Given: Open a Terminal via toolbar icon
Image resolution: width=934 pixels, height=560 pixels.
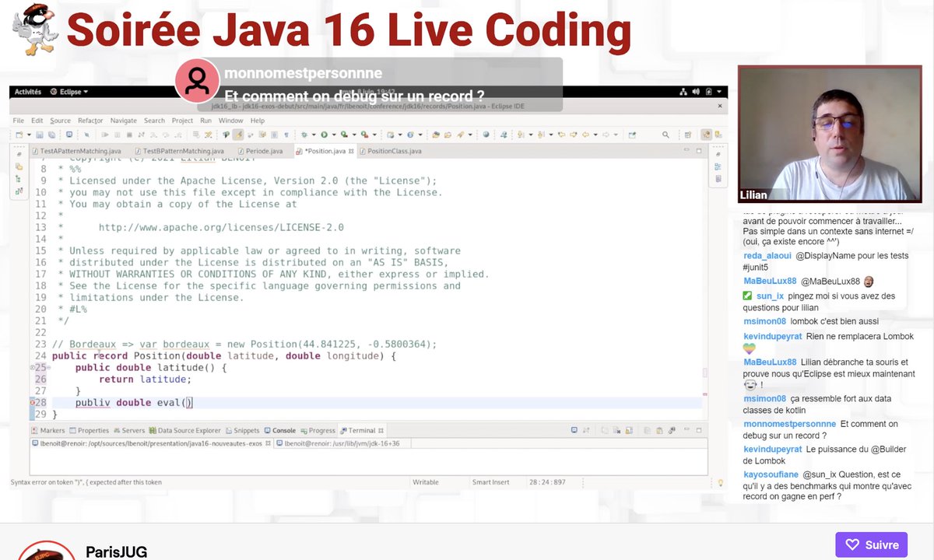Looking at the screenshot, I should pos(69,135).
